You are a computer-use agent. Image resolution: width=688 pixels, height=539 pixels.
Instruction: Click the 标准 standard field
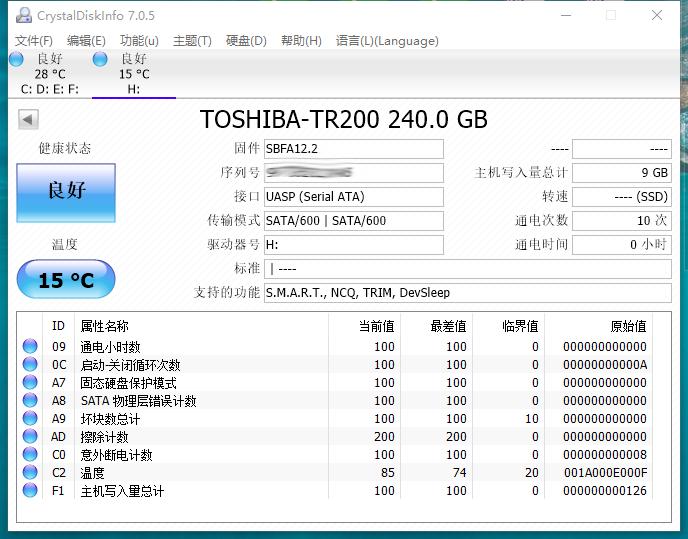click(x=468, y=269)
